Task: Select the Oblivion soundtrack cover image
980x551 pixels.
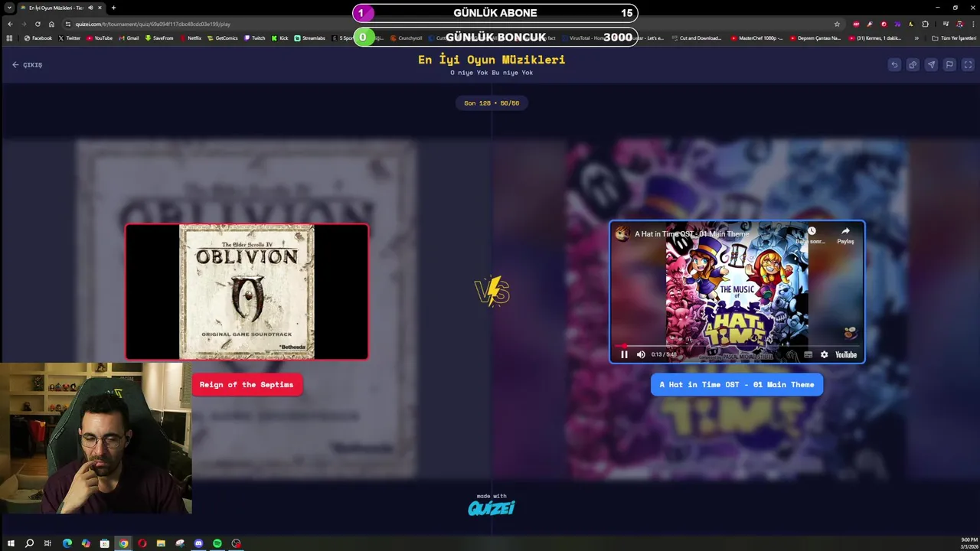Action: [x=247, y=292]
